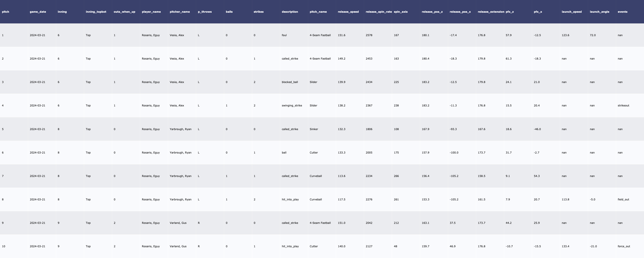Viewport: 644px width, 258px height.
Task: Click the Sinker pitch name cell
Action: pos(314,129)
